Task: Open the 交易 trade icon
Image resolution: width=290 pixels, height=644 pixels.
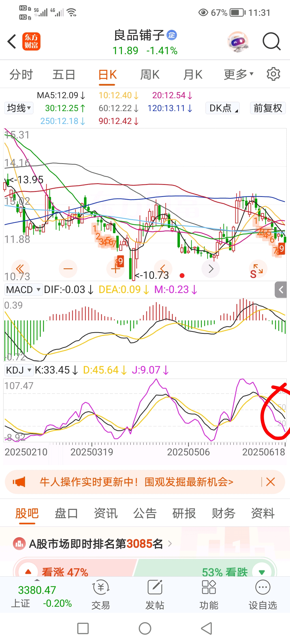Action: [x=101, y=595]
